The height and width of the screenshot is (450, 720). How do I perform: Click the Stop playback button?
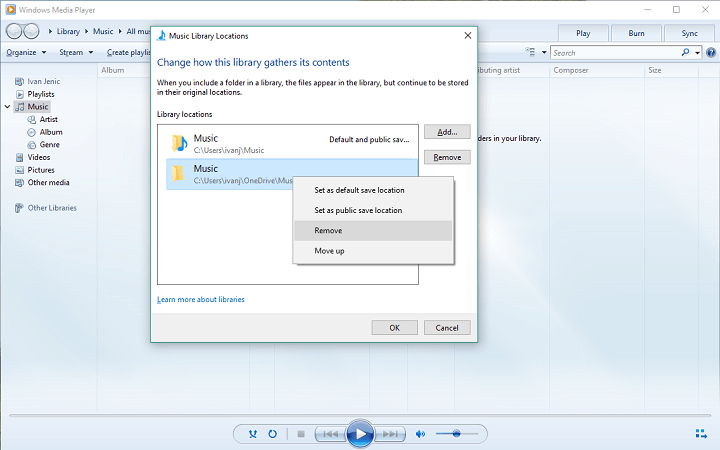[x=301, y=433]
